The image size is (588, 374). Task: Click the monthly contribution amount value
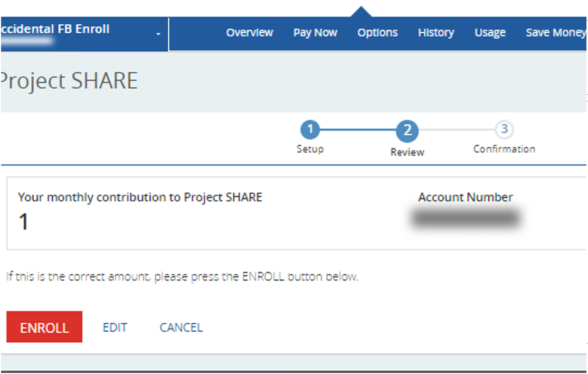[24, 222]
